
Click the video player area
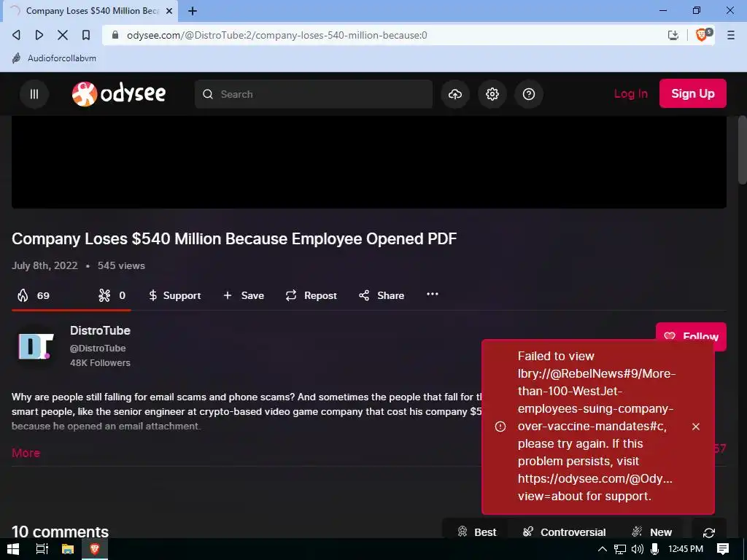tap(368, 162)
